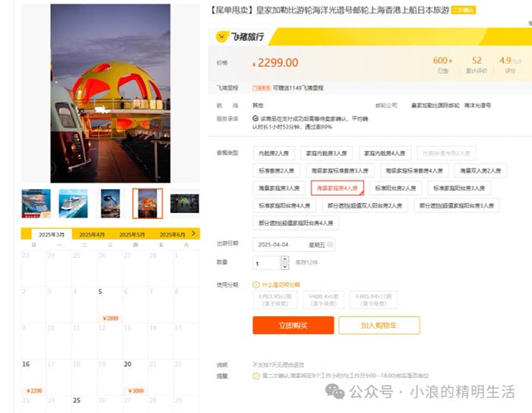Open the 什么是花呗分期 help link
The height and width of the screenshot is (413, 532).
click(281, 284)
